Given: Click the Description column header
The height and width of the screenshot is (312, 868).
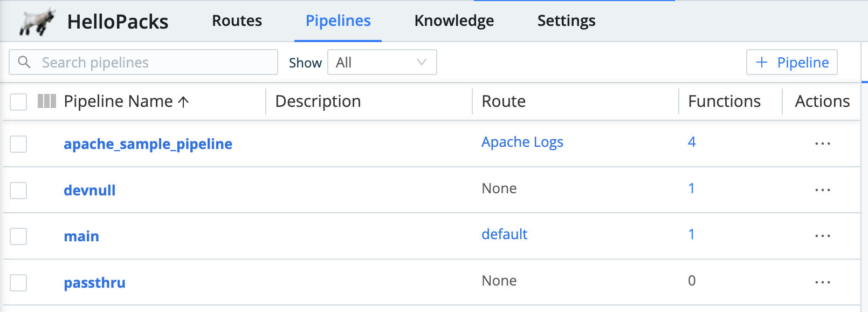Looking at the screenshot, I should pyautogui.click(x=318, y=101).
